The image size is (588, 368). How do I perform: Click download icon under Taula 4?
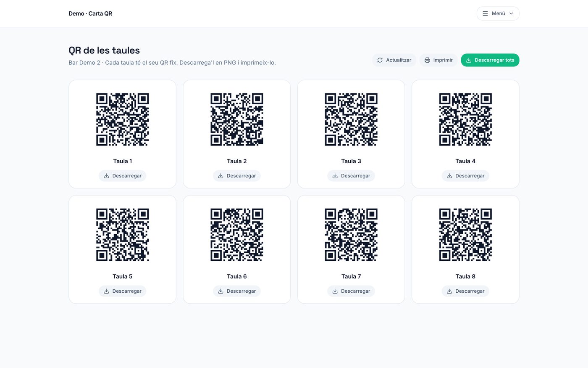[x=449, y=176]
